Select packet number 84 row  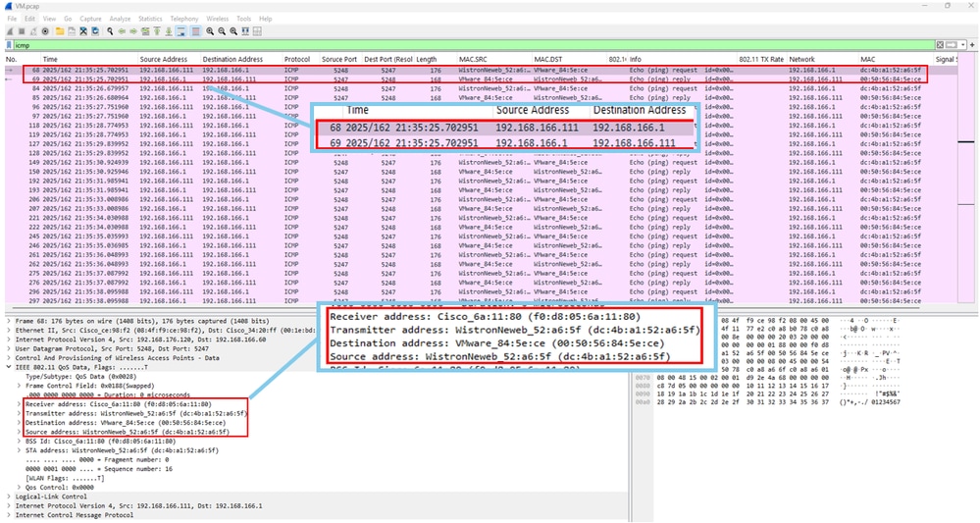point(482,88)
